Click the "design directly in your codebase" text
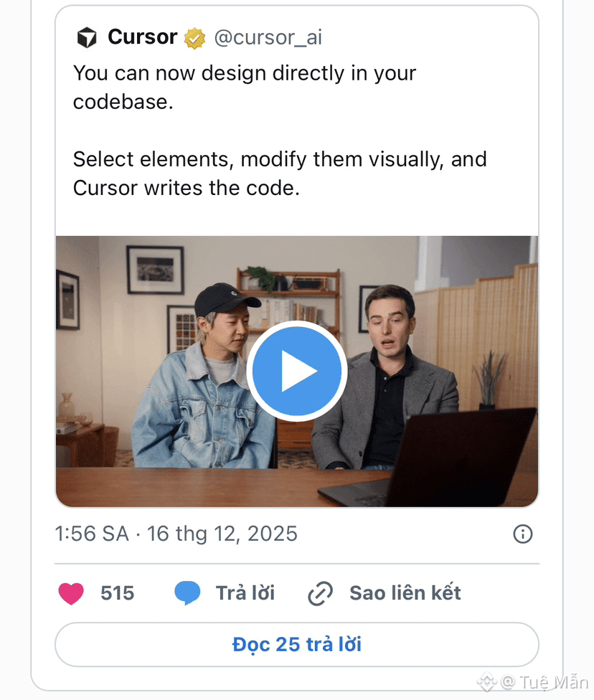This screenshot has height=700, width=594. click(x=244, y=87)
